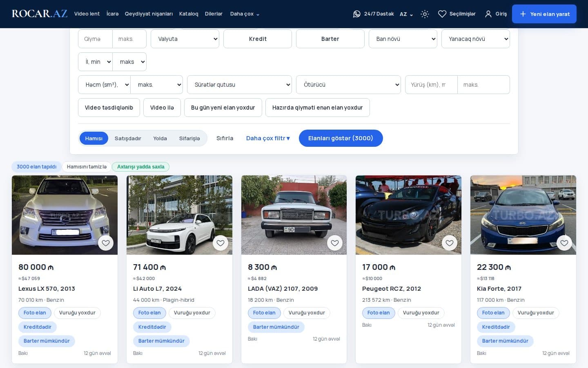Open the Ban növü dropdown
This screenshot has height=368, width=588.
403,39
